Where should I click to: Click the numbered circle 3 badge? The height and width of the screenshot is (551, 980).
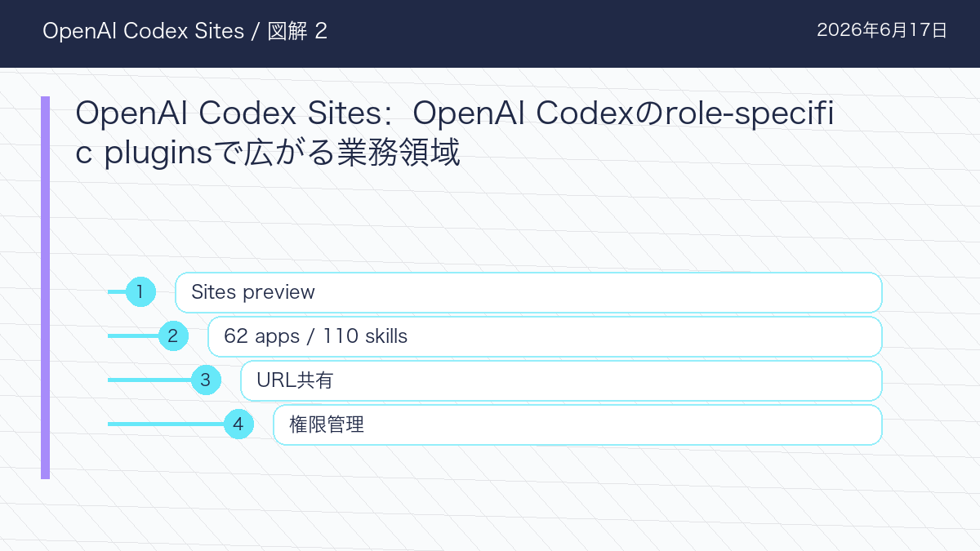[x=206, y=380]
